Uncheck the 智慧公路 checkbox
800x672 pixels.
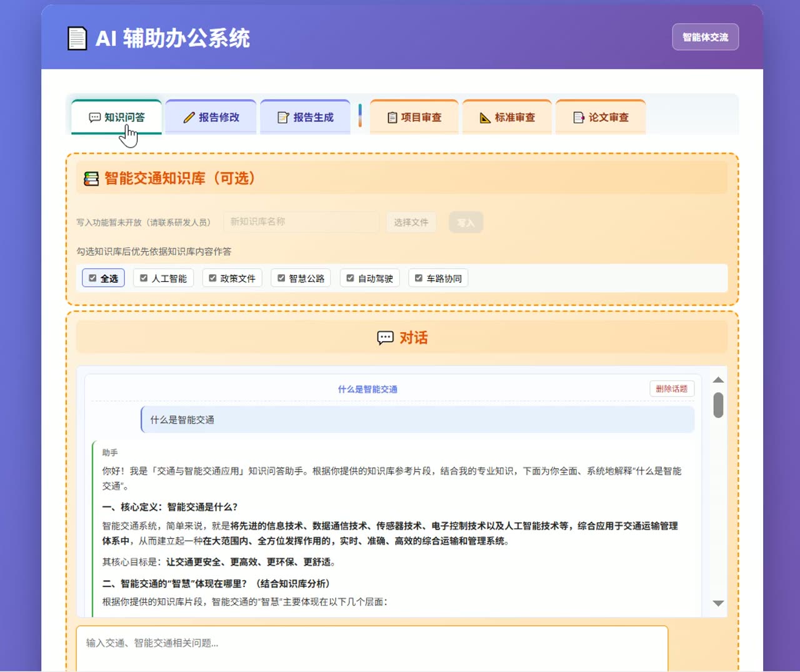[x=281, y=278]
